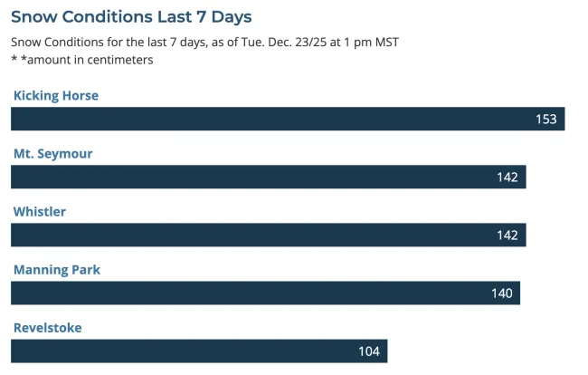
Task: Select the Whistler resort name
Action: [x=39, y=211]
